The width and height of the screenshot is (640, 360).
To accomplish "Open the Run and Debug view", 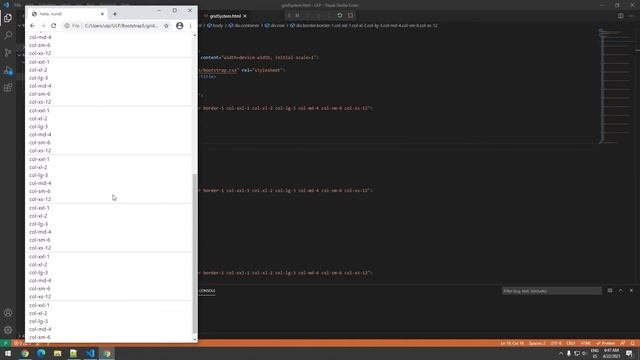I will (x=8, y=70).
